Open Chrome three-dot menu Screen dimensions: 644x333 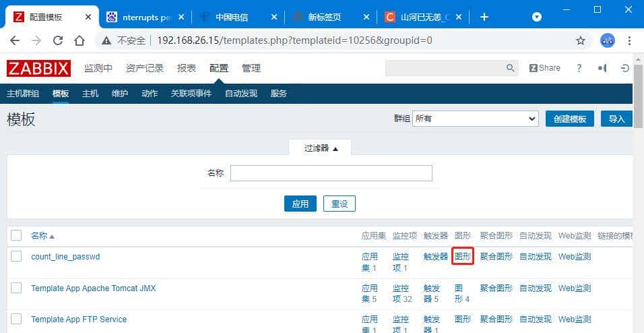coord(630,40)
